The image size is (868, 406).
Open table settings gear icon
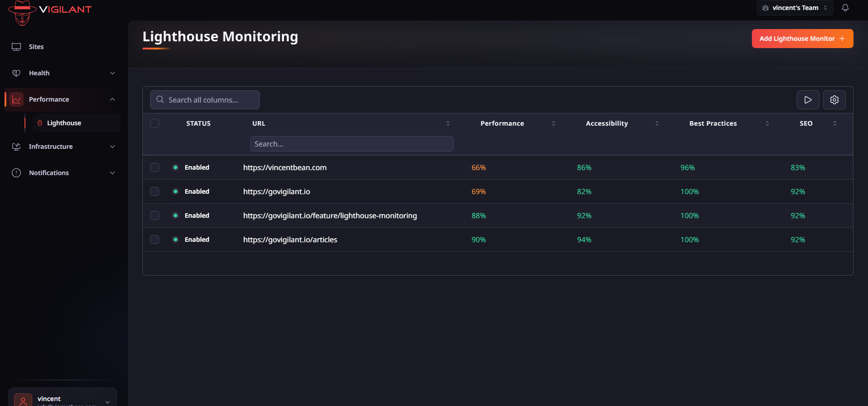pyautogui.click(x=834, y=100)
